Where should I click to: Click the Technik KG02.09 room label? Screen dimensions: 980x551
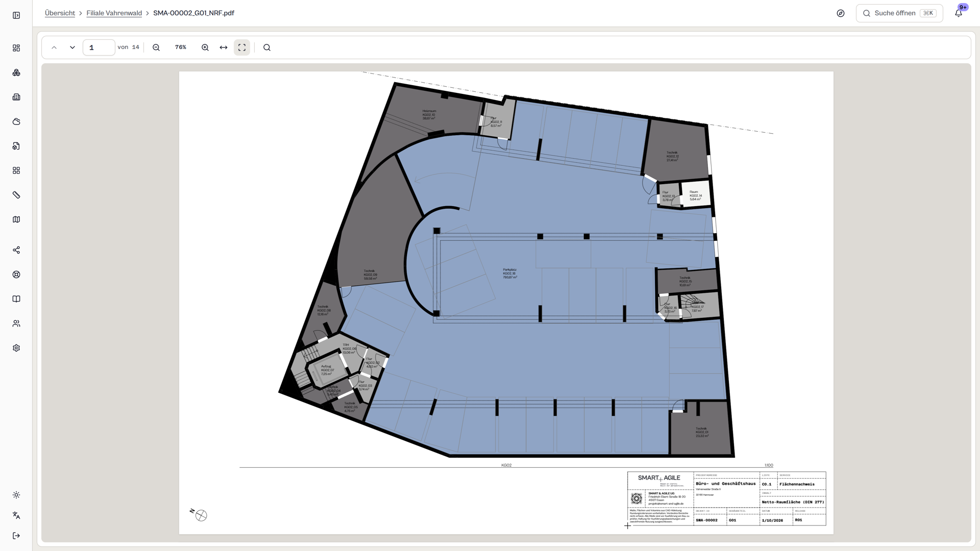pyautogui.click(x=370, y=274)
